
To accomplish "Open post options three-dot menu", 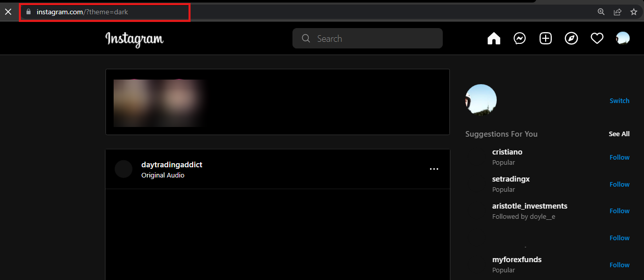I will tap(434, 169).
